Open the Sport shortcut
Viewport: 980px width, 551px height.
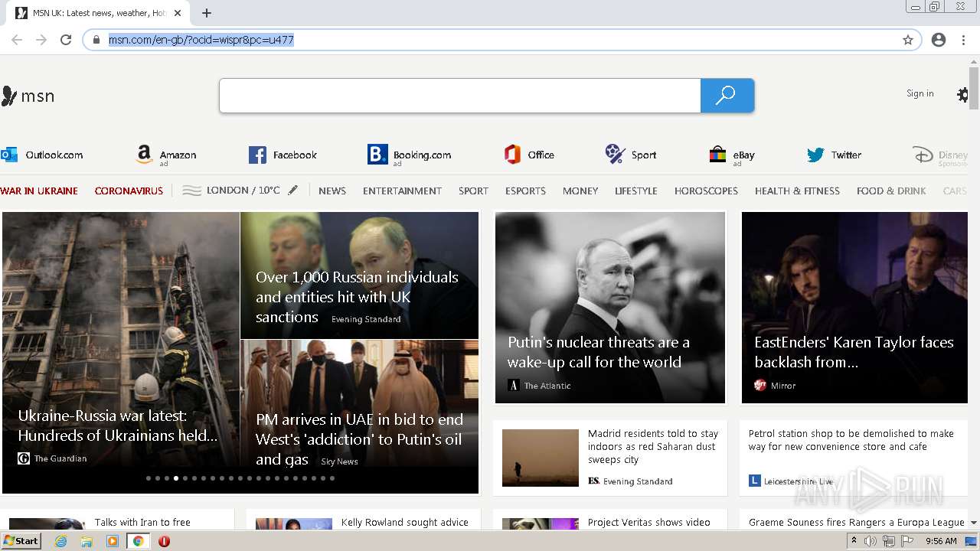tap(631, 155)
